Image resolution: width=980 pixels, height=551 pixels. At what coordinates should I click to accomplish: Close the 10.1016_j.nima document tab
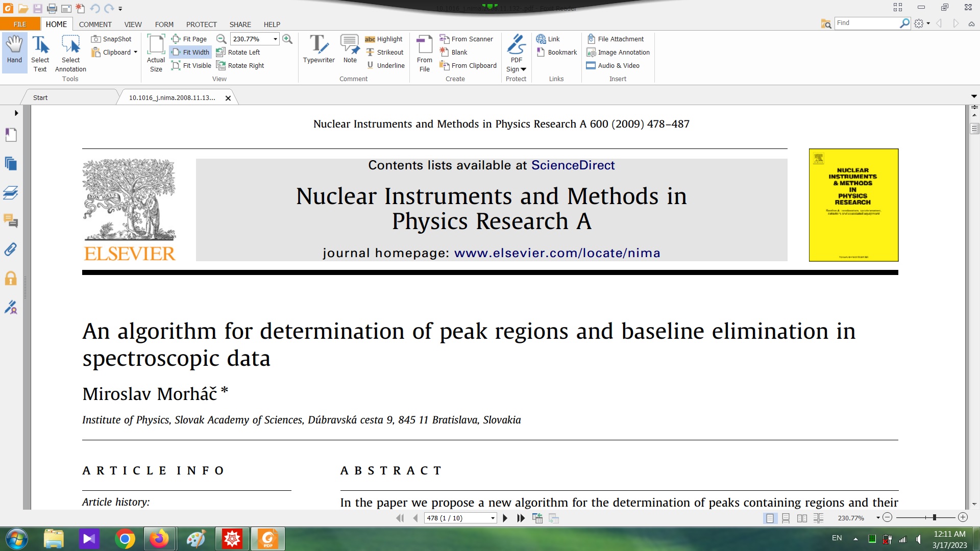click(x=228, y=98)
